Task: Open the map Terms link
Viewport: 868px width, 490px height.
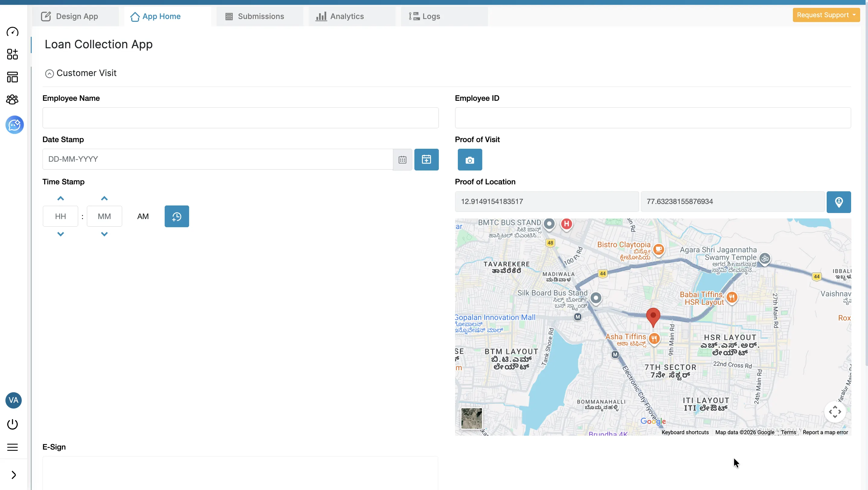Action: click(788, 432)
